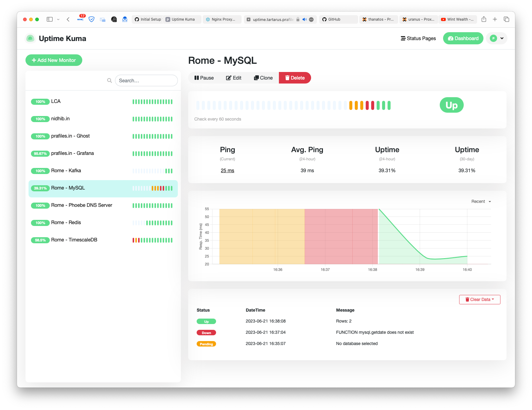This screenshot has width=532, height=410.
Task: Click the Uptime Kuma logo icon
Action: click(30, 38)
